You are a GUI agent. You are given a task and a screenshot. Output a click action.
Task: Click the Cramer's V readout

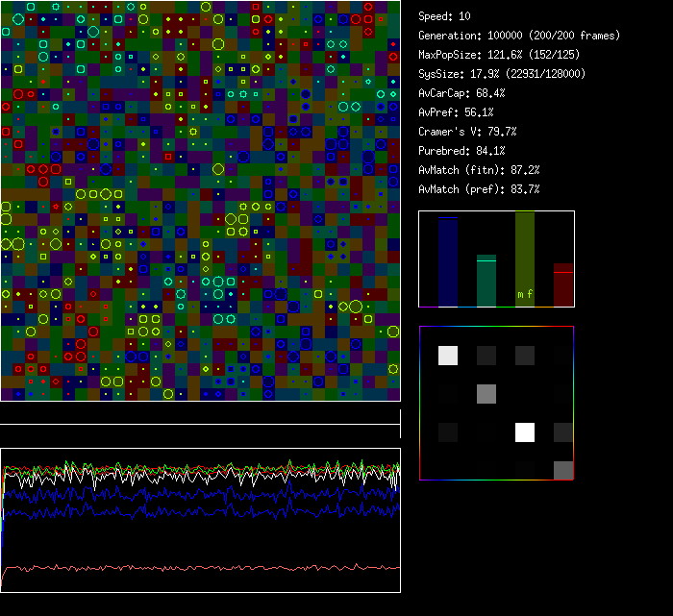coord(468,132)
